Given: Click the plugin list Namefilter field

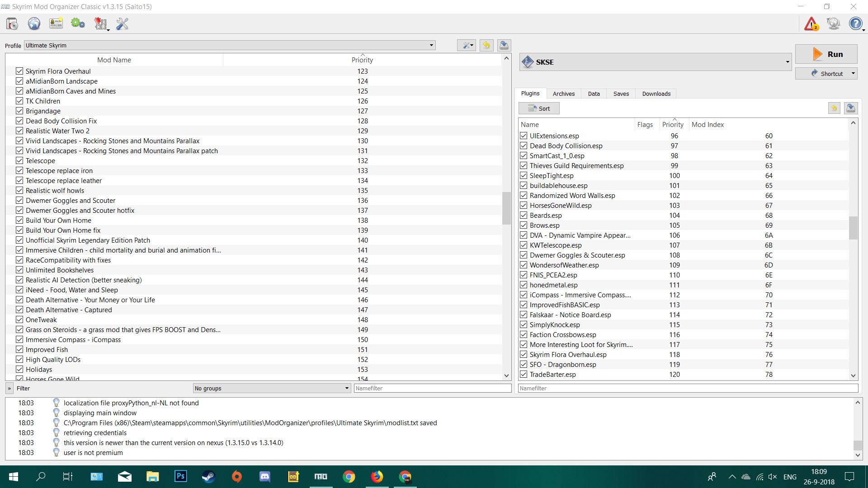Looking at the screenshot, I should click(x=688, y=388).
